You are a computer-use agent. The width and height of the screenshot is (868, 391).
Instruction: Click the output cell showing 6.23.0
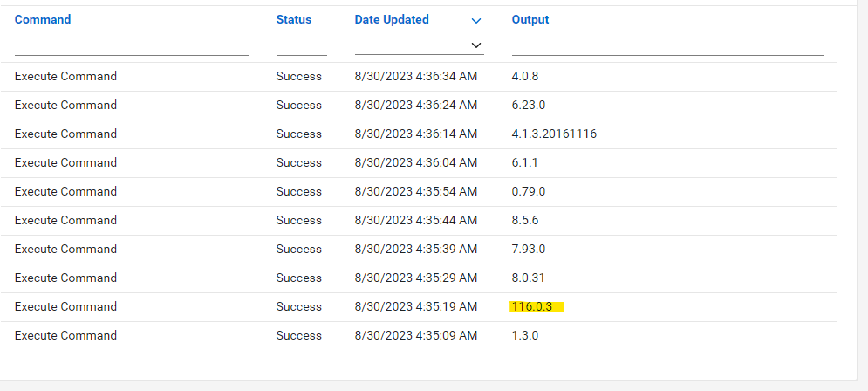[529, 105]
